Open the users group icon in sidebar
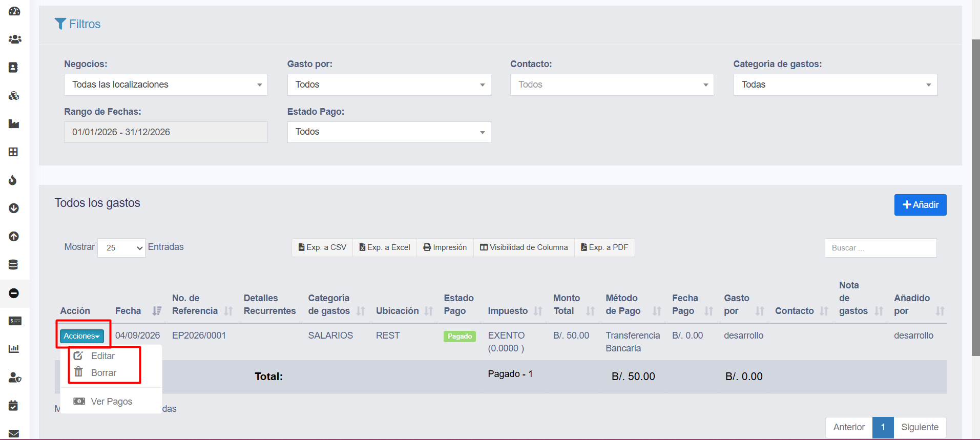Viewport: 980px width, 440px height. pos(14,39)
